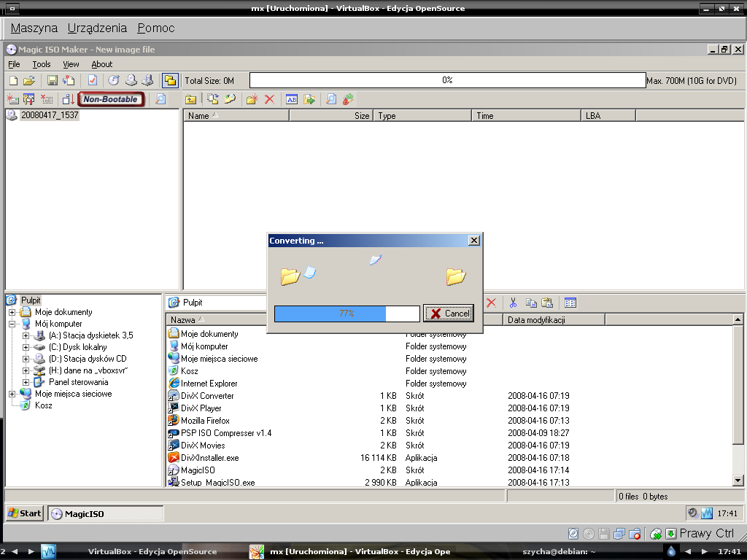
Task: Click the file list scroll-up arrow
Action: pos(738,319)
